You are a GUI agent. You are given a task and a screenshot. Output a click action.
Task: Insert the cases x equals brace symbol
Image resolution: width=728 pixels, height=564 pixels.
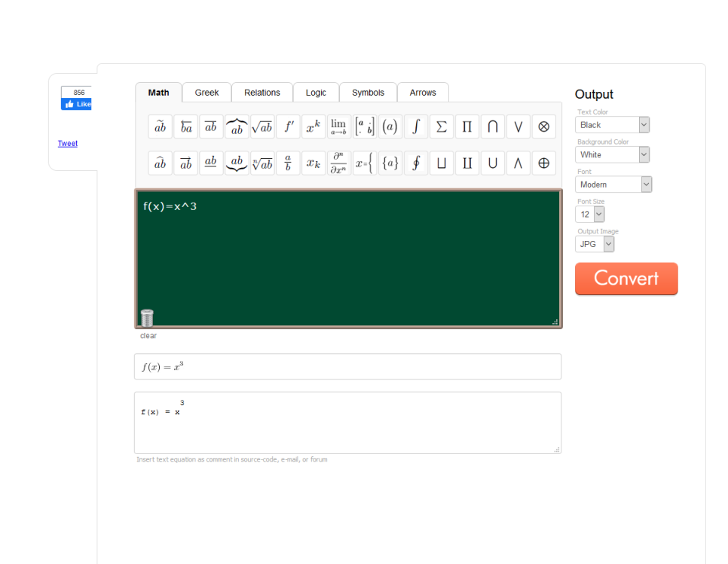click(x=365, y=163)
